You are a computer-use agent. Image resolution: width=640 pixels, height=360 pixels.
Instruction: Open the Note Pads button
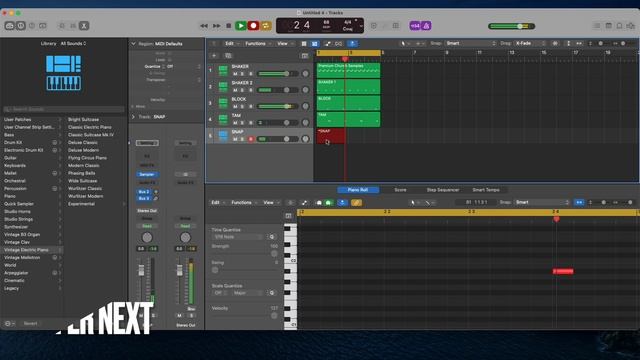[609, 26]
